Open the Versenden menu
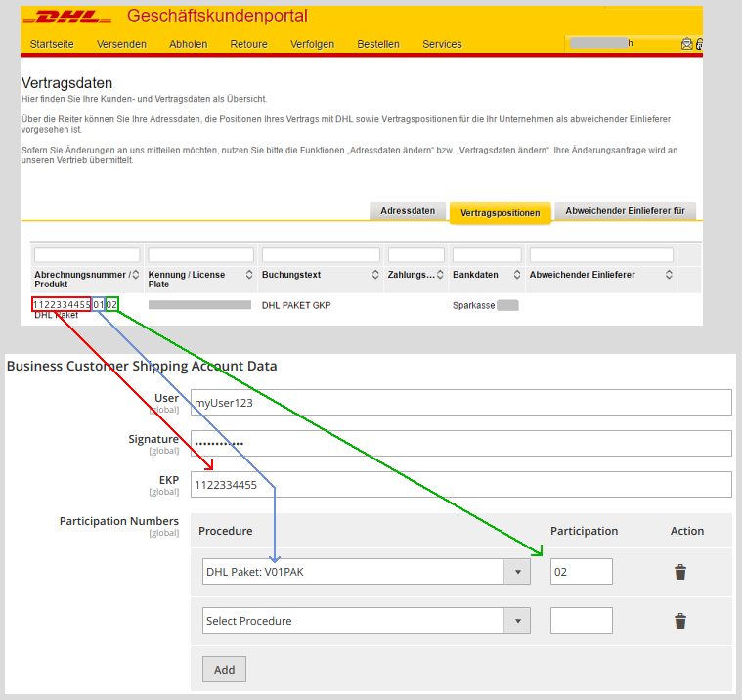The height and width of the screenshot is (700, 742). pyautogui.click(x=121, y=44)
